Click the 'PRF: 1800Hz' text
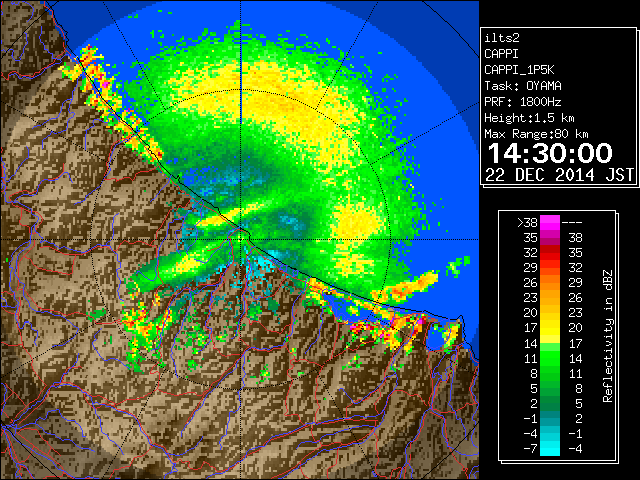Screen dimensions: 640x480 click(523, 102)
